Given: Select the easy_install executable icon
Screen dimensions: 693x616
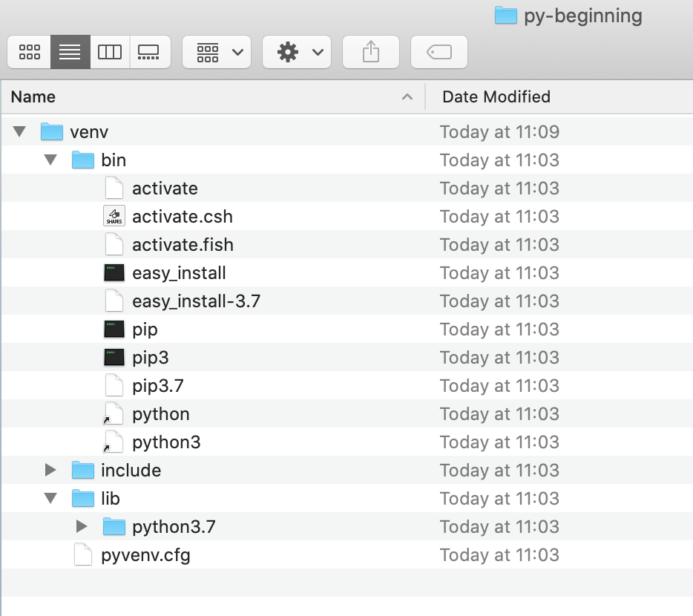Looking at the screenshot, I should click(x=114, y=273).
